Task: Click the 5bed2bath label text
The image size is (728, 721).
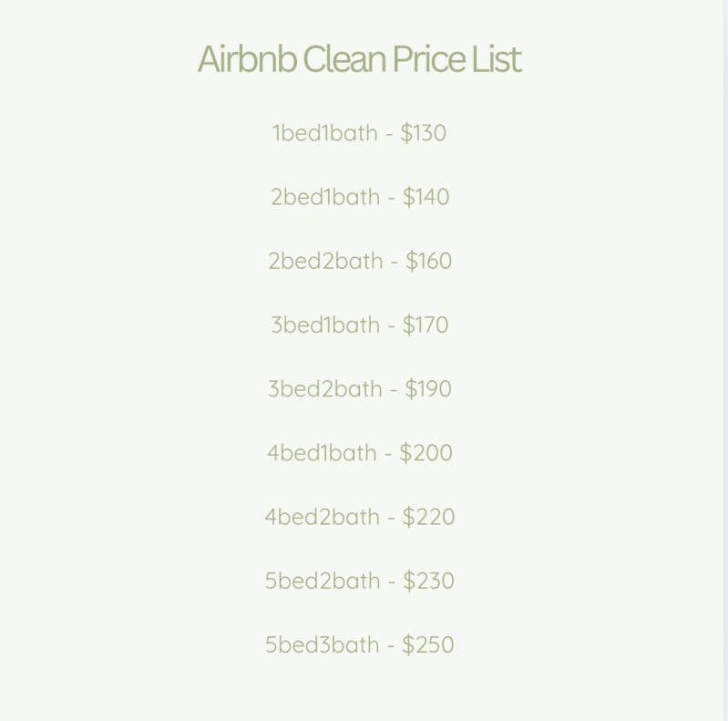Action: coord(323,581)
